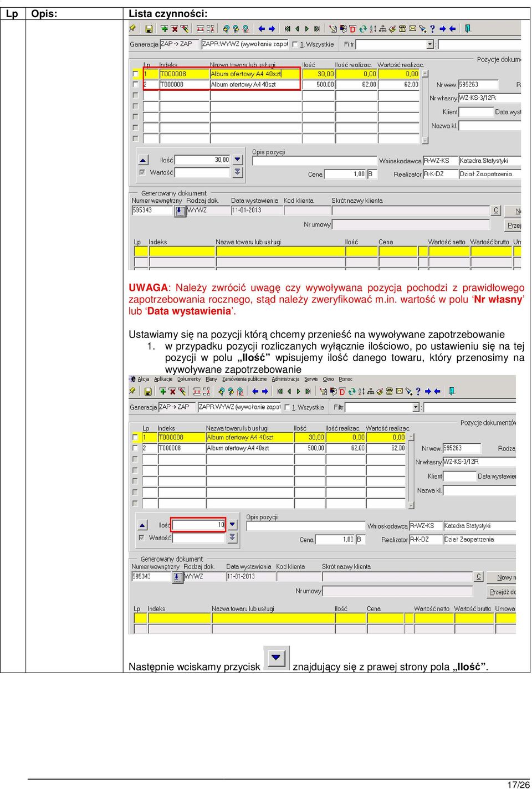Screen dimensions: 532x789
Task: Click the 'C' button in lower screenshot
Action: (x=479, y=577)
